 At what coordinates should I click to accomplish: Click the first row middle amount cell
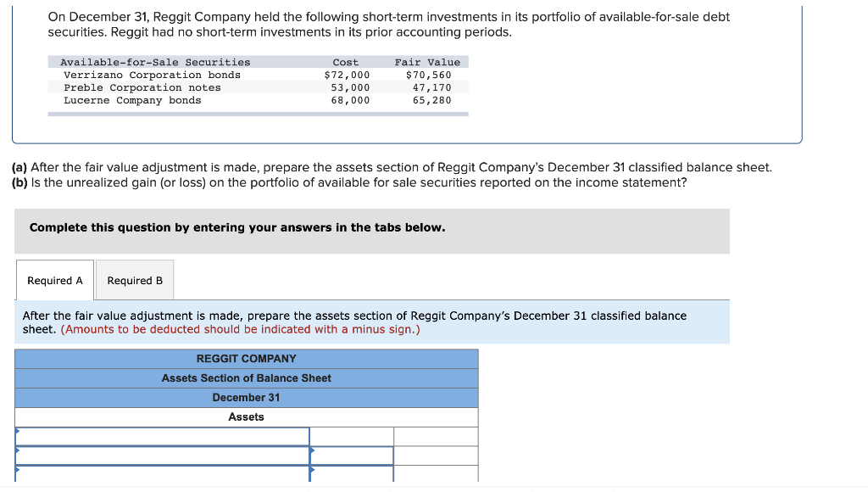[352, 436]
